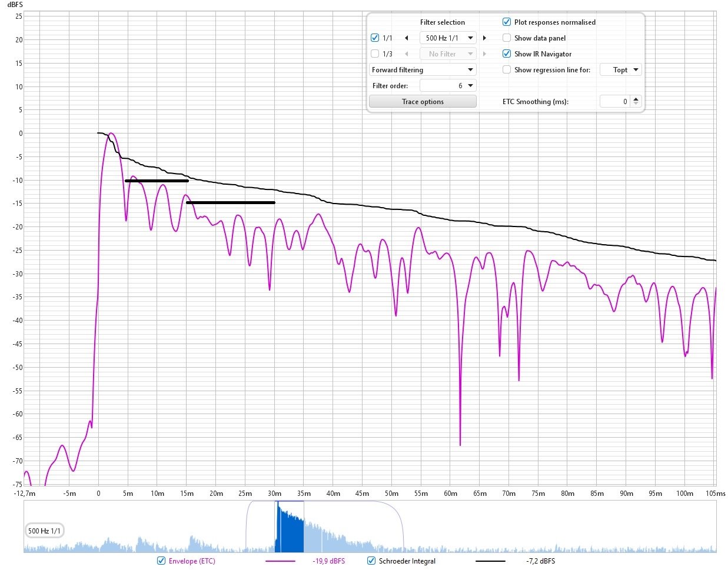The height and width of the screenshot is (570, 728).
Task: Click the Trace options button
Action: pyautogui.click(x=423, y=102)
